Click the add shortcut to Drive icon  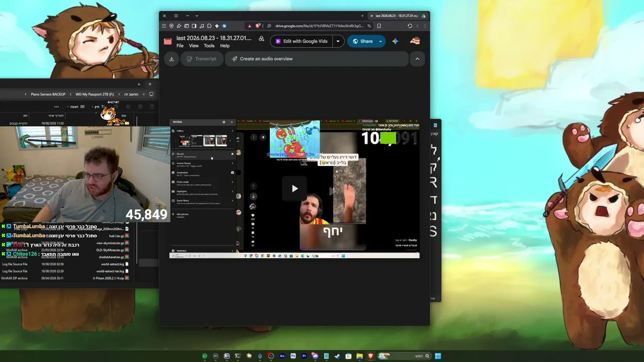[261, 39]
